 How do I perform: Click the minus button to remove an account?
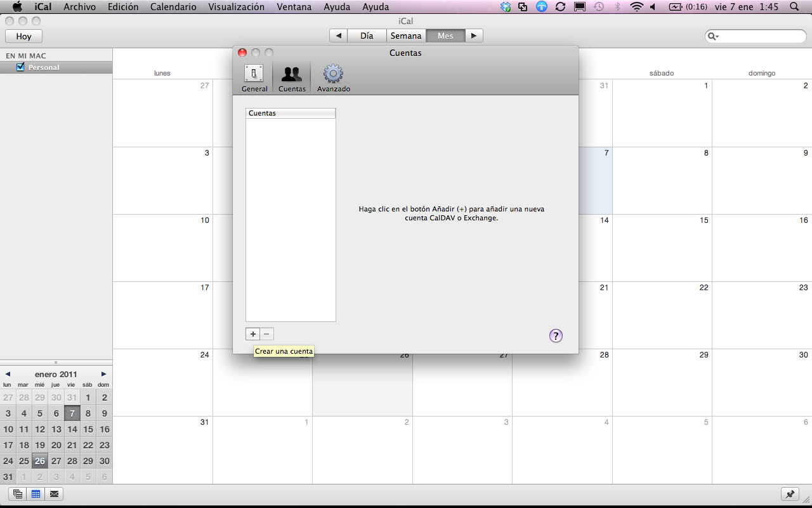click(x=267, y=334)
